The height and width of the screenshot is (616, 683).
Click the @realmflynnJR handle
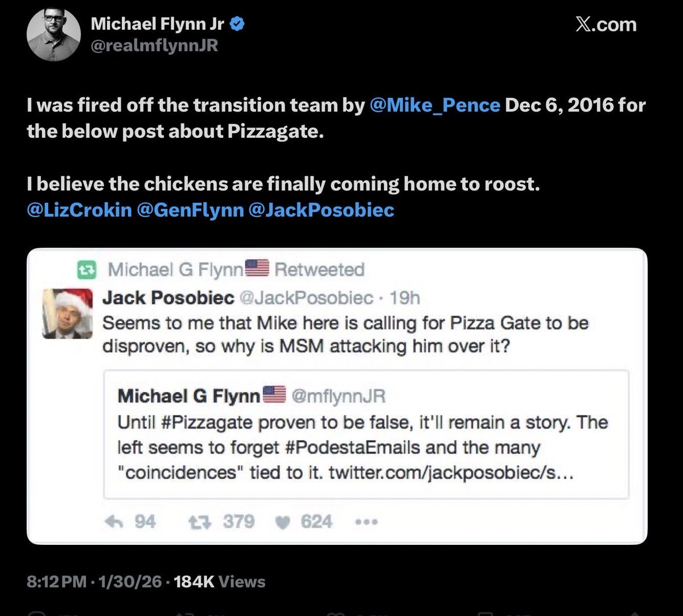point(154,46)
